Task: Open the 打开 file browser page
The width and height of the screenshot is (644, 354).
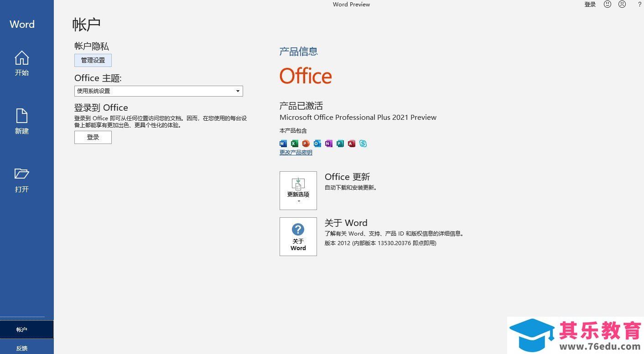Action: [x=22, y=180]
